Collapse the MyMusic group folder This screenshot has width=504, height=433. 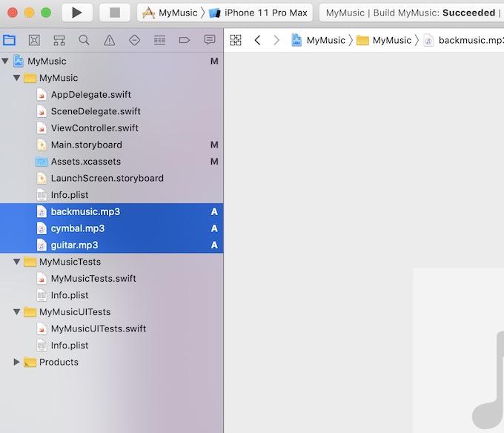click(x=17, y=78)
